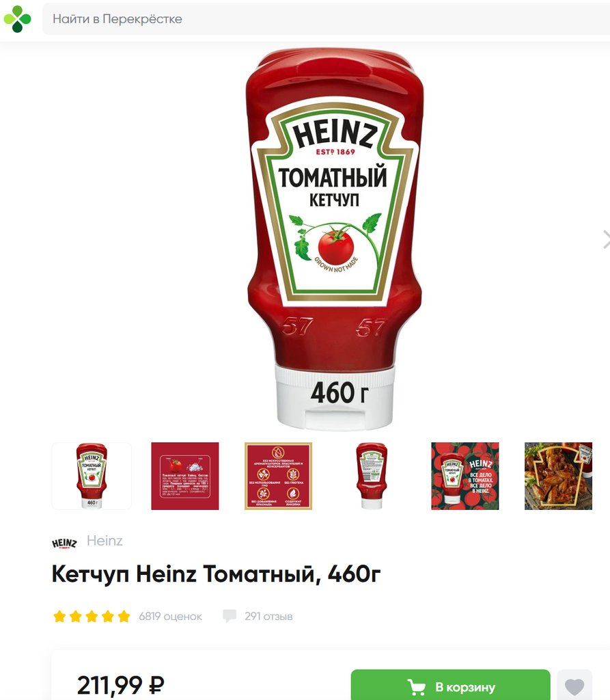Image resolution: width=610 pixels, height=700 pixels.
Task: Click the product title "Кетчуп Heinz Томатный, 460г"
Action: click(x=216, y=574)
